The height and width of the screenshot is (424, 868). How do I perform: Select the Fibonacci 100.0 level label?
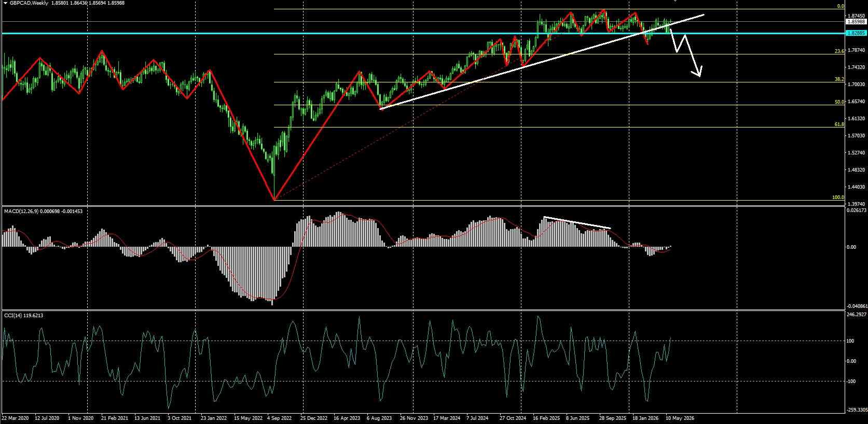838,197
